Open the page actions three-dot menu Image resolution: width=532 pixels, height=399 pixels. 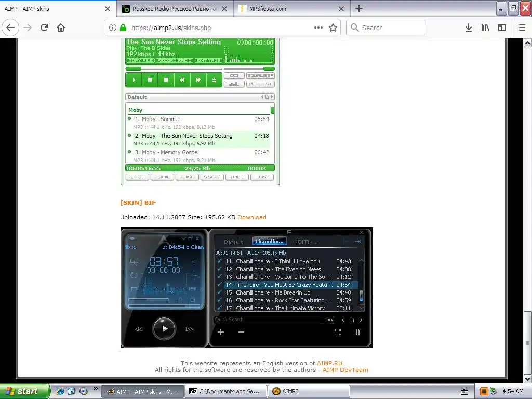pyautogui.click(x=318, y=28)
